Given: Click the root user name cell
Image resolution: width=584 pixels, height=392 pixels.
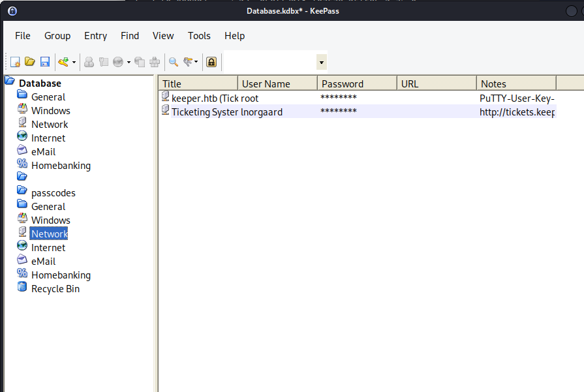Looking at the screenshot, I should 249,98.
